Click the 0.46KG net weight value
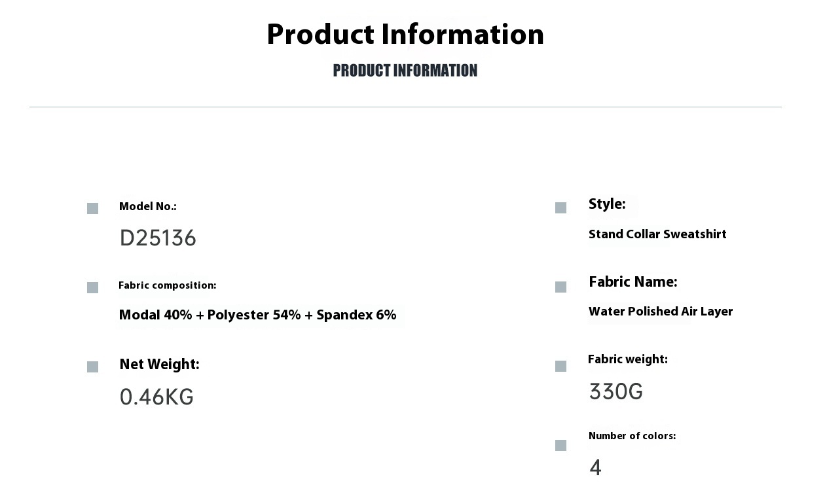The width and height of the screenshot is (825, 504). pyautogui.click(x=156, y=397)
